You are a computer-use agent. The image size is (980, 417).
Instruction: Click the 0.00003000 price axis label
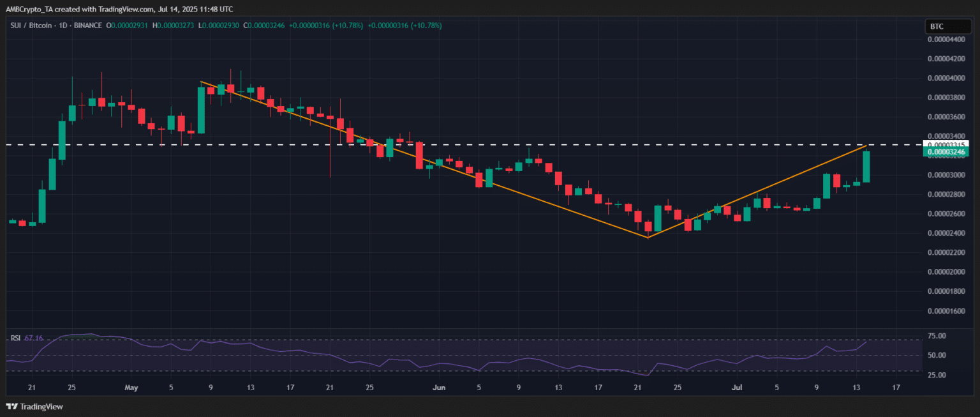(947, 175)
